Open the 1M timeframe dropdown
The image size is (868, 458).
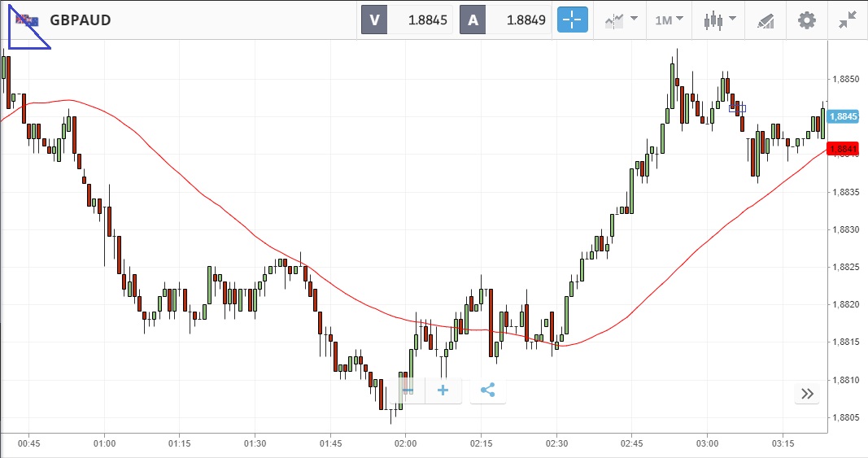(670, 20)
